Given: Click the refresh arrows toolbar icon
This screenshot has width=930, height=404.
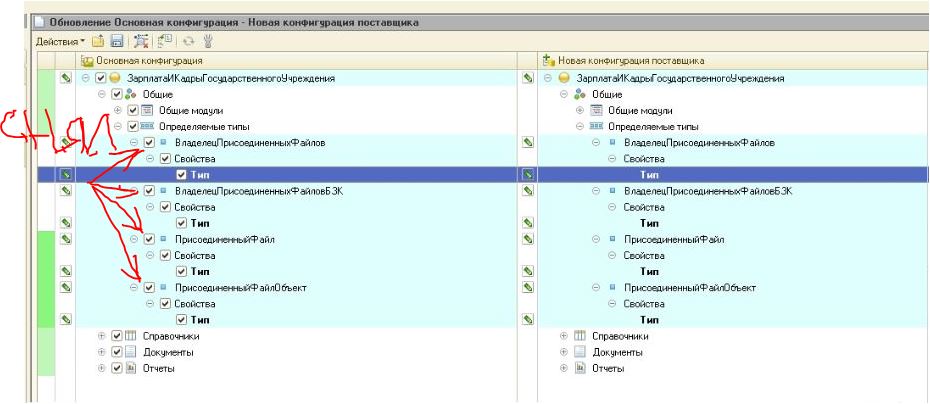Looking at the screenshot, I should [x=189, y=42].
